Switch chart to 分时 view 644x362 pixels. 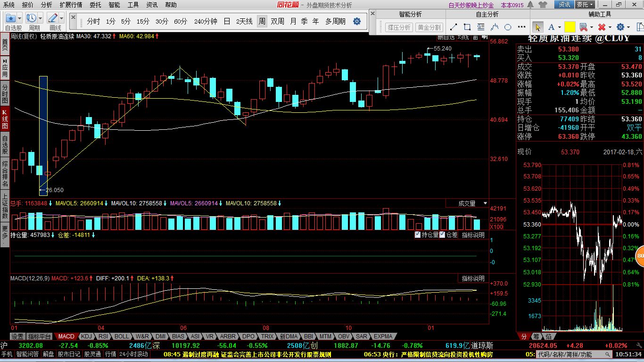pos(93,21)
